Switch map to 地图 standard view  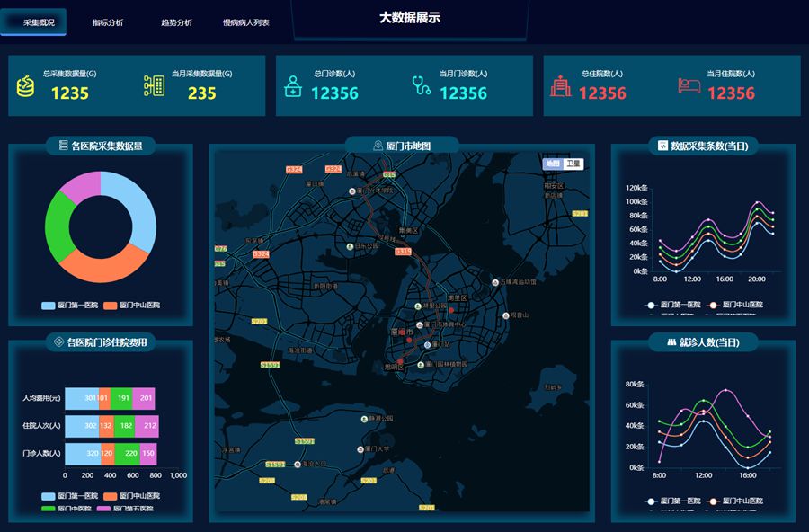point(553,164)
